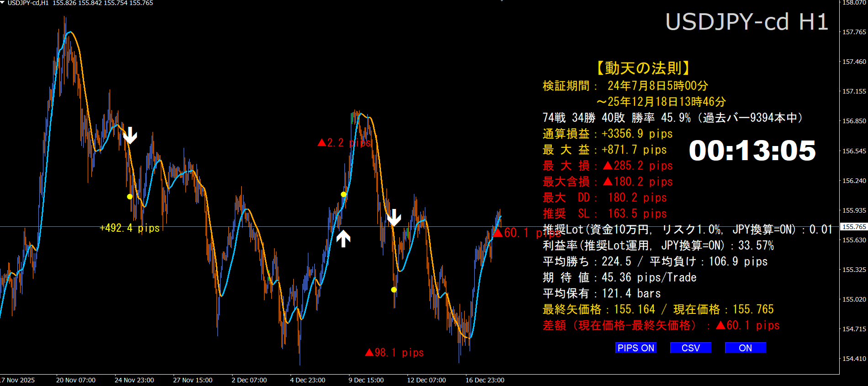
Task: Click the "期待値：45.36 pips/Trade" line
Action: pos(619,277)
